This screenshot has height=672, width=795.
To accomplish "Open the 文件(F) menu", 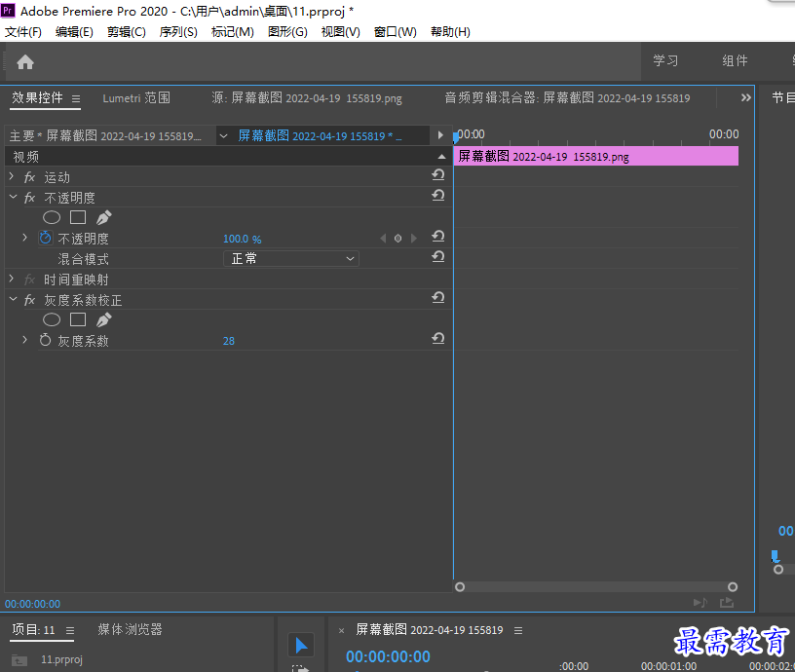I will [22, 32].
